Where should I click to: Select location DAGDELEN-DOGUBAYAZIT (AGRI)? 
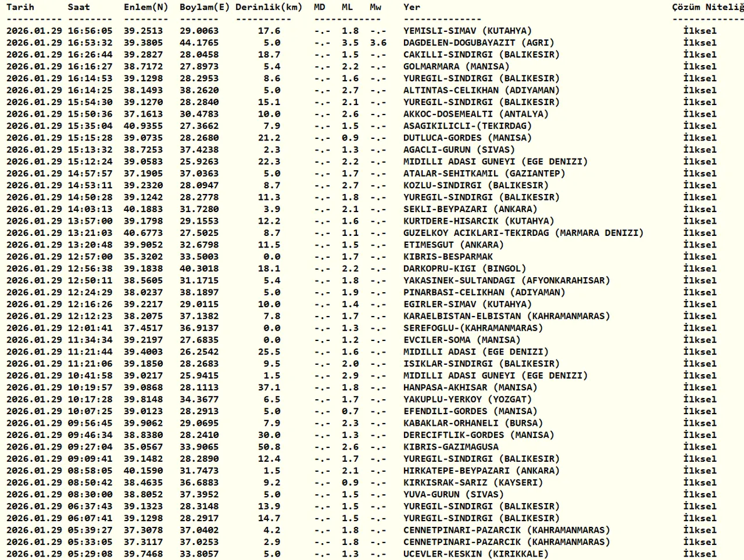478,42
